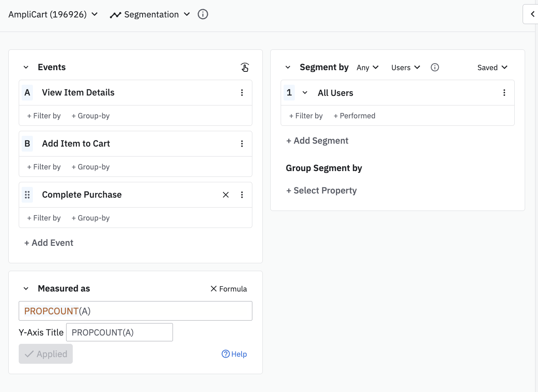Viewport: 538px width, 392px height.
Task: Click the All Users segment name
Action: point(336,93)
